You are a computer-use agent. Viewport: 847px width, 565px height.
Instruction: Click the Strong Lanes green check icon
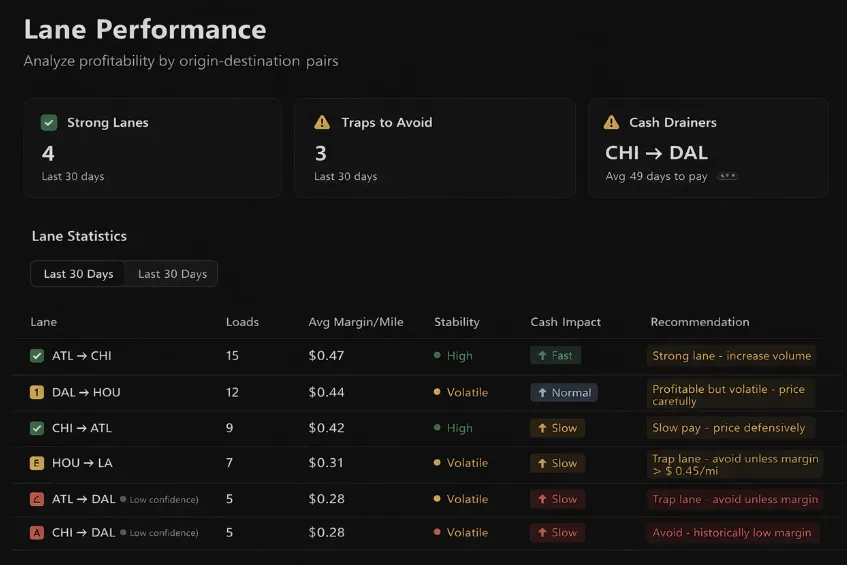tap(49, 123)
